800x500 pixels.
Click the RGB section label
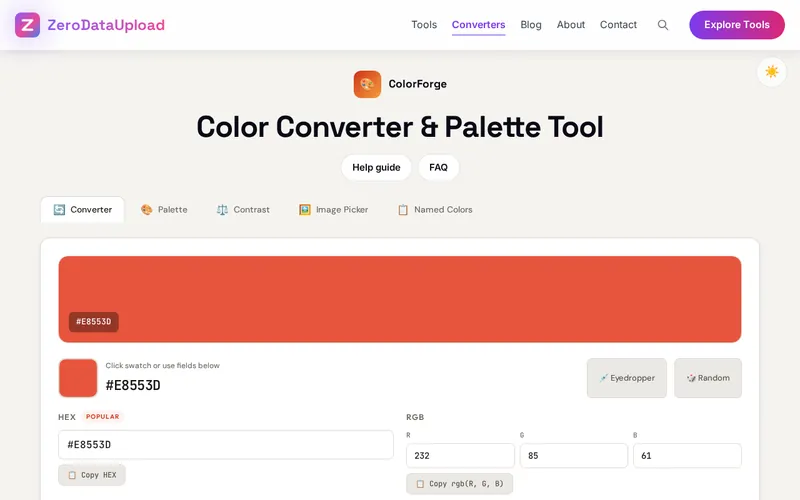[415, 417]
